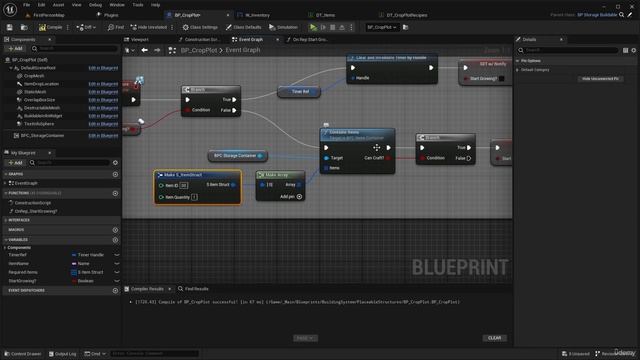The height and width of the screenshot is (360, 640).
Task: Click Edit in Blueprint link for DefaultSceneRoot
Action: tap(103, 68)
